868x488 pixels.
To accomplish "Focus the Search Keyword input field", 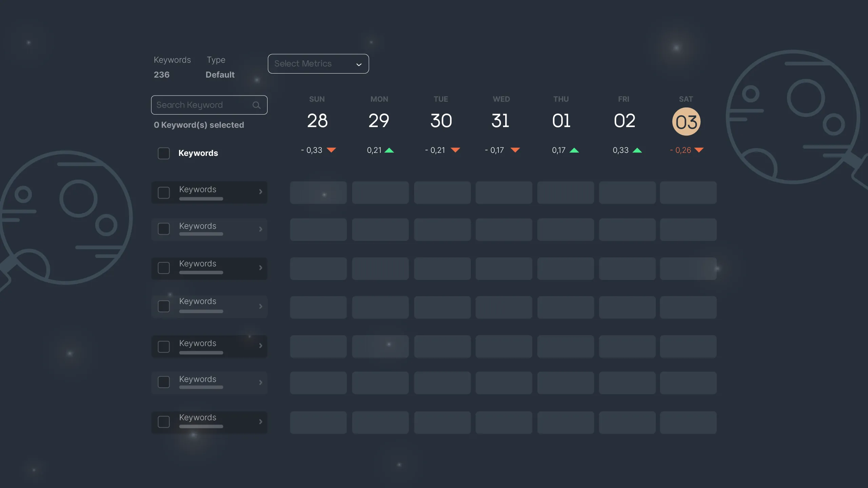I will tap(209, 105).
